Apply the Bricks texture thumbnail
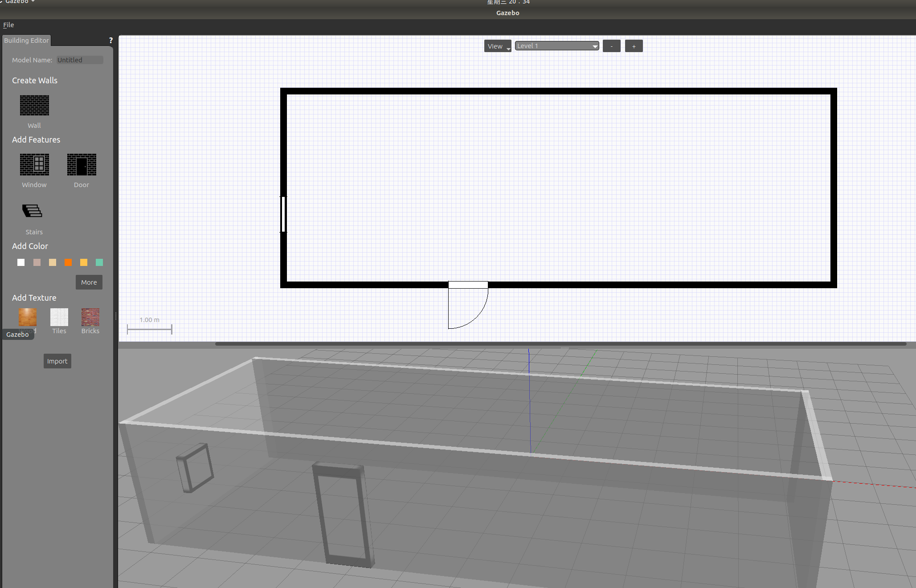The height and width of the screenshot is (588, 916). pos(90,317)
